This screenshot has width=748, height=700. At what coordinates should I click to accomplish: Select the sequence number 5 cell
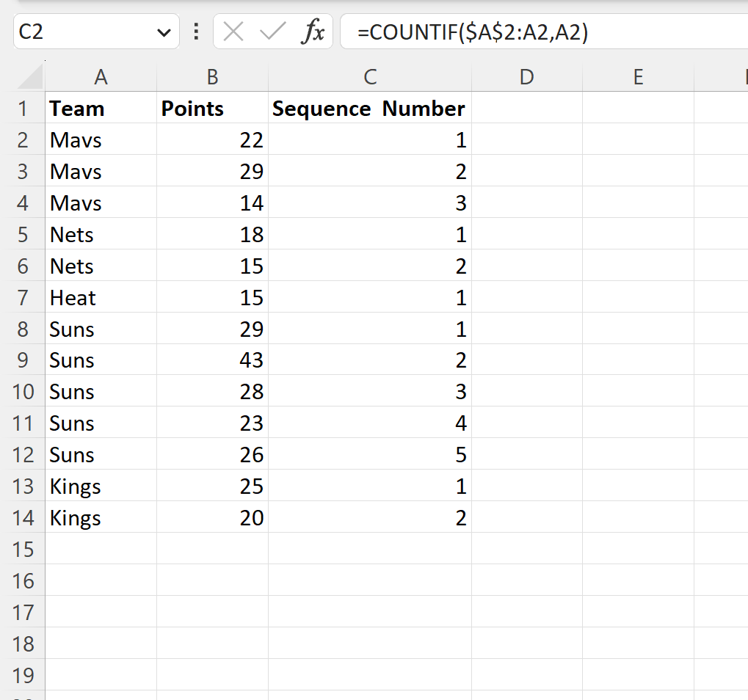click(x=370, y=454)
